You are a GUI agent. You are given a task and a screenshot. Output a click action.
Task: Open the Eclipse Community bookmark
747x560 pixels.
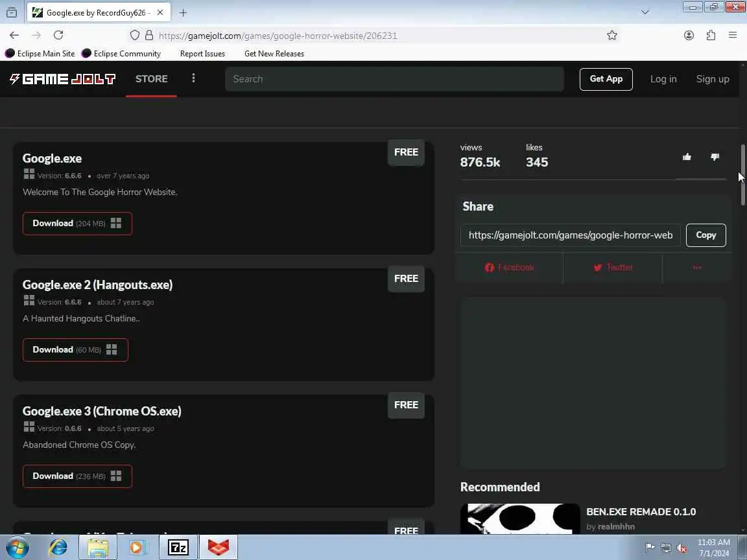tap(121, 53)
